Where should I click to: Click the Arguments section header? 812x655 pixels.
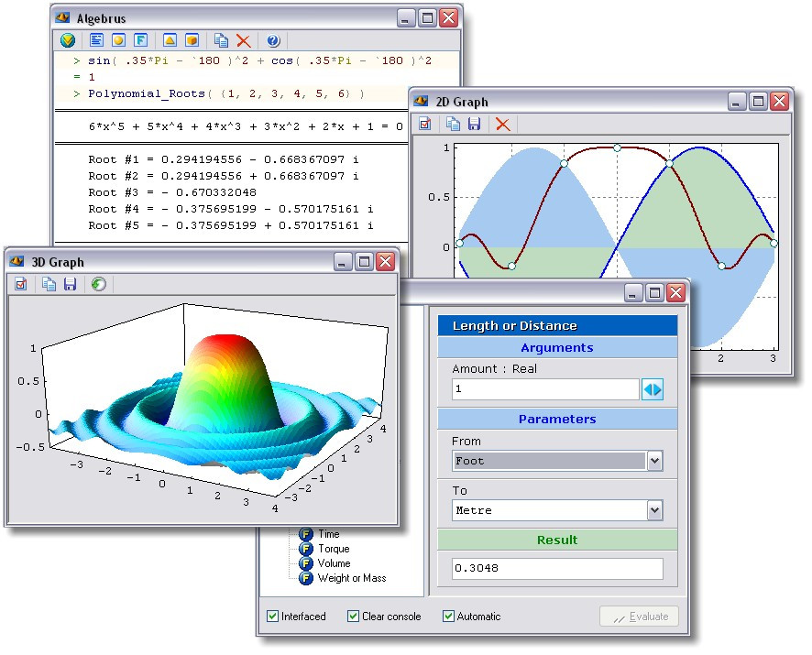pos(557,347)
